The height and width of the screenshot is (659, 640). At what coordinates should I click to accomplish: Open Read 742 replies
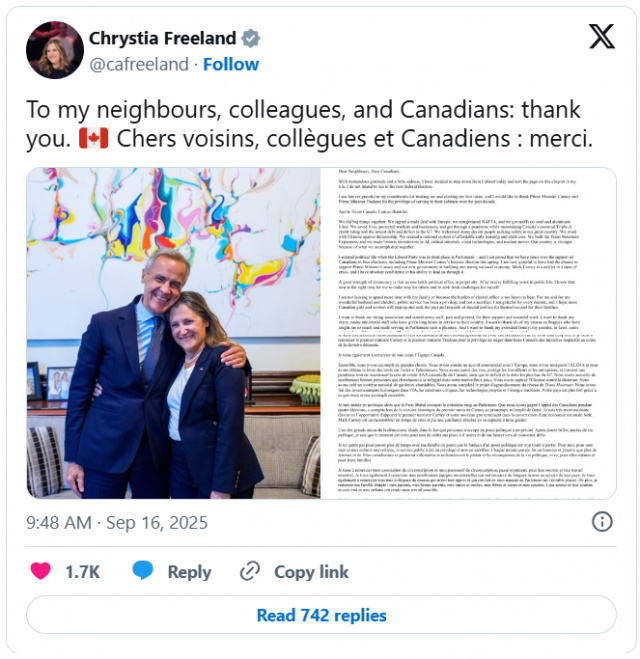(321, 615)
